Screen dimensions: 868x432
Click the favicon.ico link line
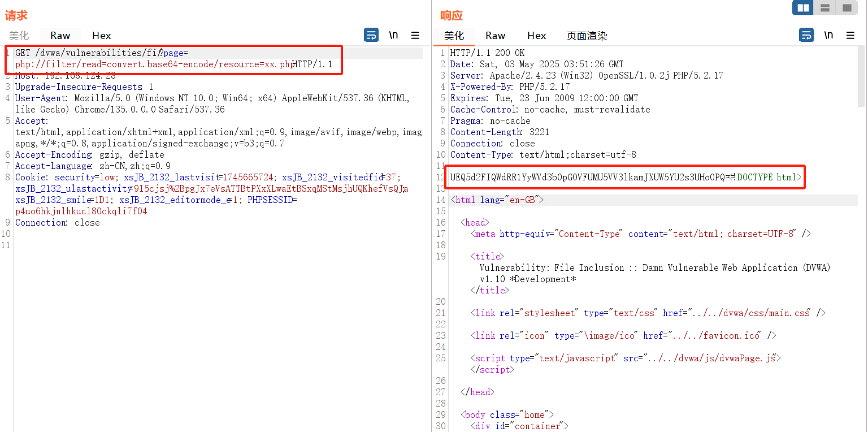pos(623,335)
